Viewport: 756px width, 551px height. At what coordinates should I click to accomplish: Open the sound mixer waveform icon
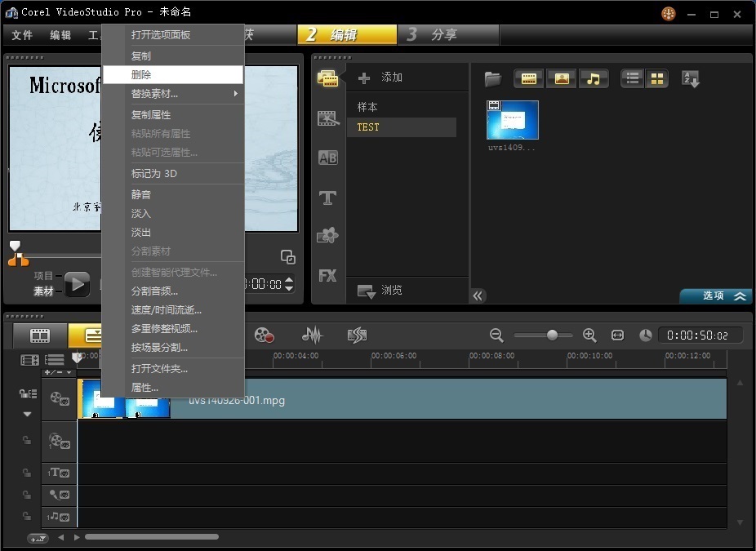pyautogui.click(x=311, y=335)
